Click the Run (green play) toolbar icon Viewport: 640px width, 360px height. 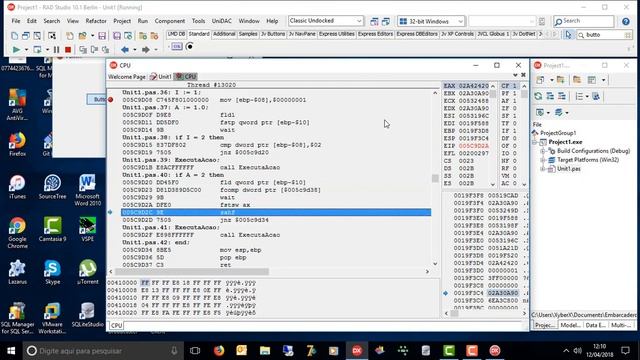(16, 50)
